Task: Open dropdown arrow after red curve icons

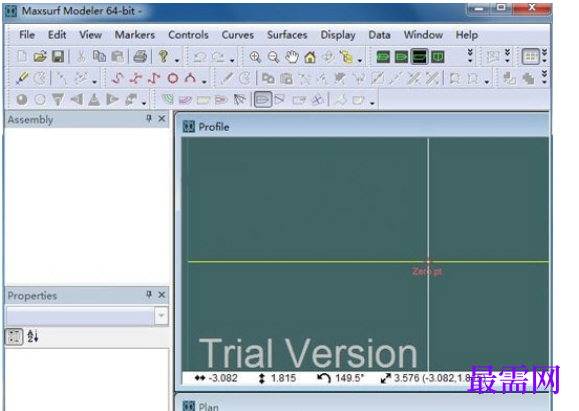Action: [204, 82]
